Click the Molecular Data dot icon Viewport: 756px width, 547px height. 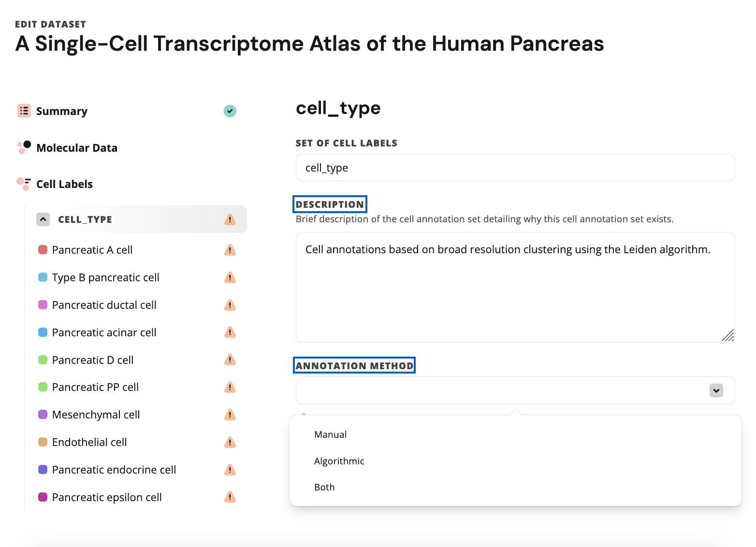23,147
